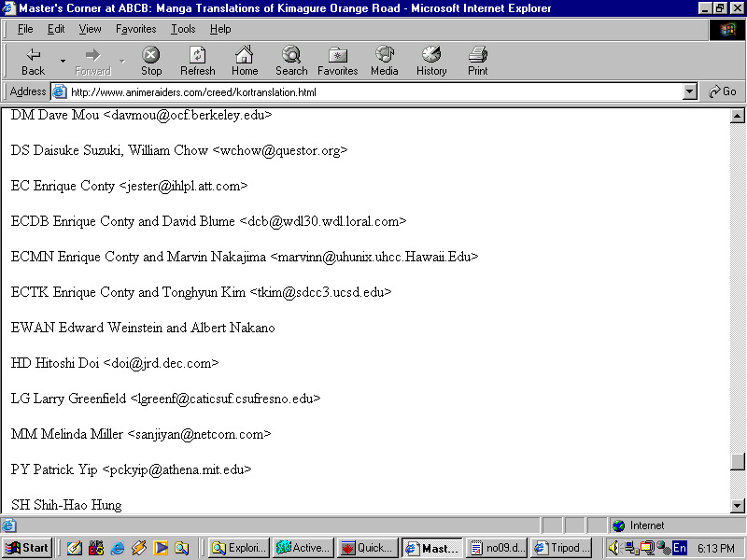
Task: Click the EC Enrique Conty line
Action: [x=129, y=186]
